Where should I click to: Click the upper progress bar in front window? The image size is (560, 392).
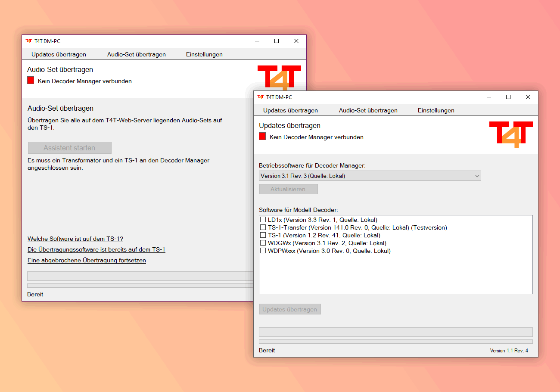[395, 332]
